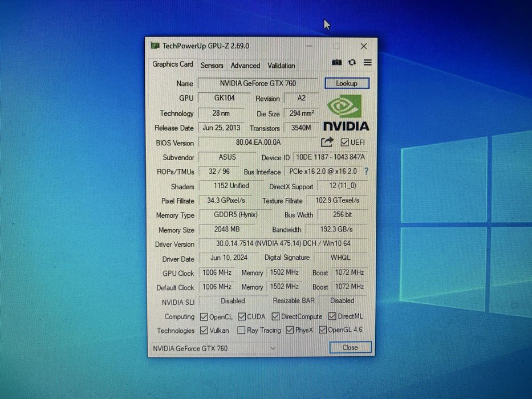Click the Lookup button
Image resolution: width=532 pixels, height=399 pixels.
point(347,83)
